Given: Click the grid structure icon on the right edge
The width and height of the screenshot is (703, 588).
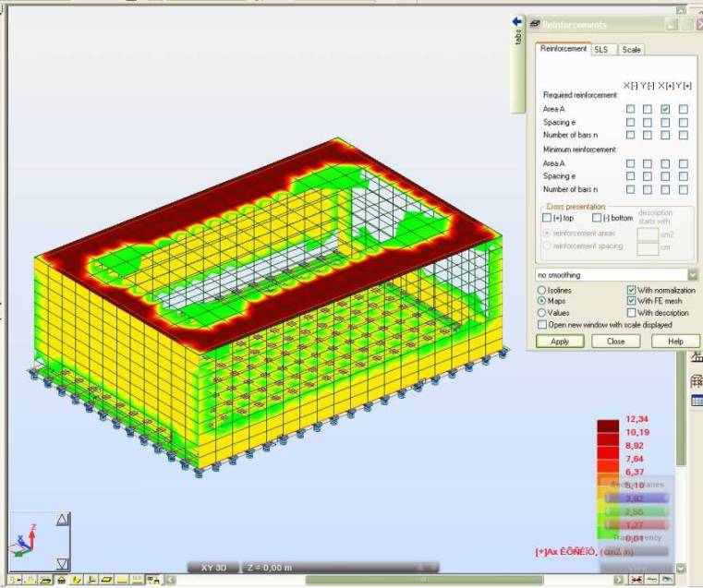Looking at the screenshot, I should pos(697,381).
